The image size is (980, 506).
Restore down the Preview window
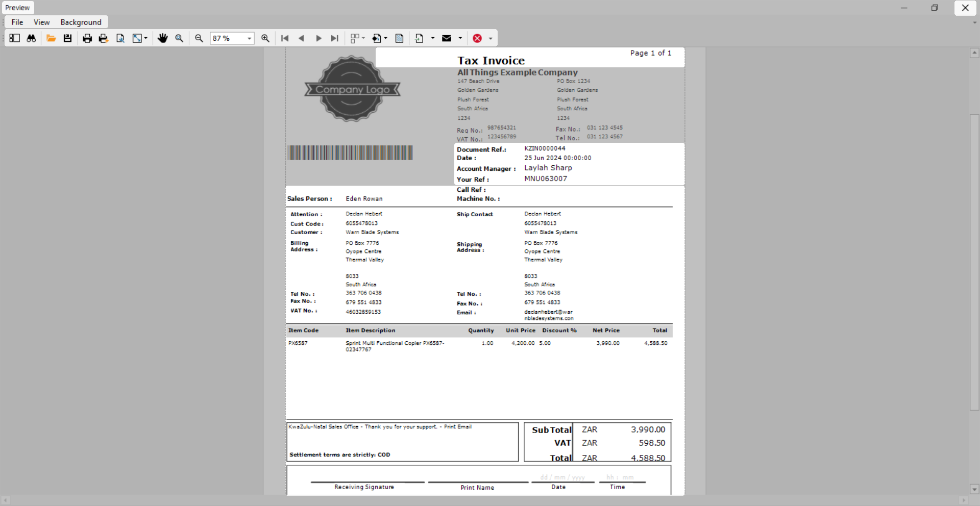(935, 8)
